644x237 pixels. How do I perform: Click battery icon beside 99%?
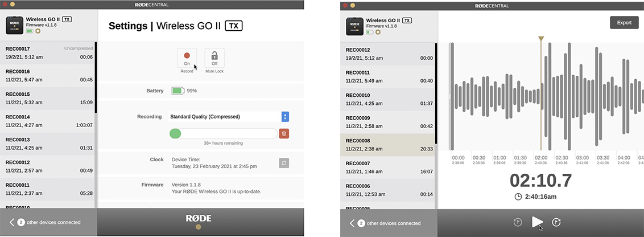[x=178, y=91]
